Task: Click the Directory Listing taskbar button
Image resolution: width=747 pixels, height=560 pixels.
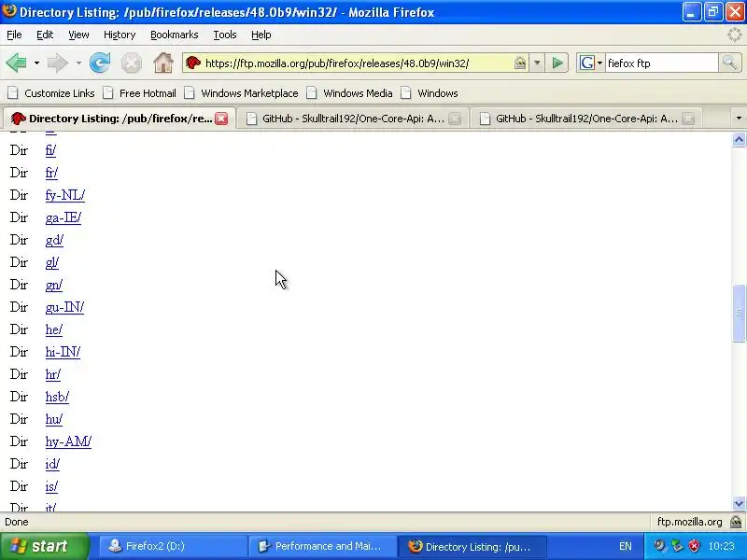Action: (472, 546)
